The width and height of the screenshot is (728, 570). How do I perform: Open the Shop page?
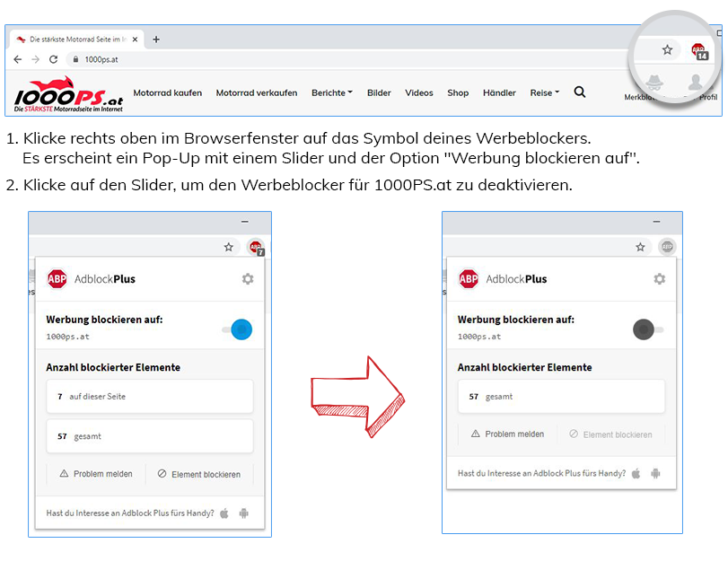tap(458, 92)
